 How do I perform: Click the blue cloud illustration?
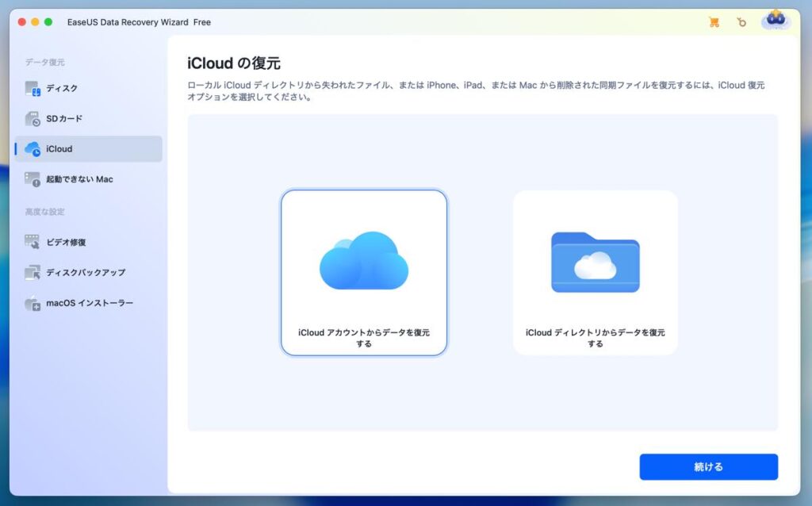[364, 260]
